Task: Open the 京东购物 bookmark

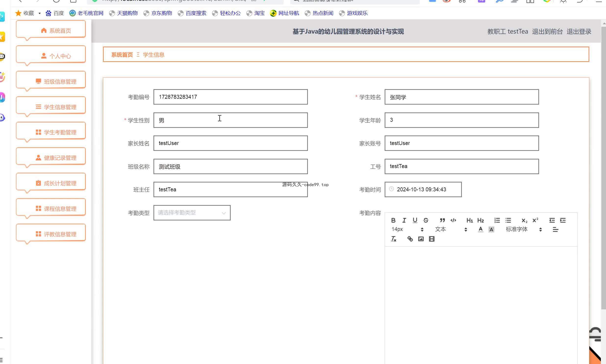Action: point(158,13)
